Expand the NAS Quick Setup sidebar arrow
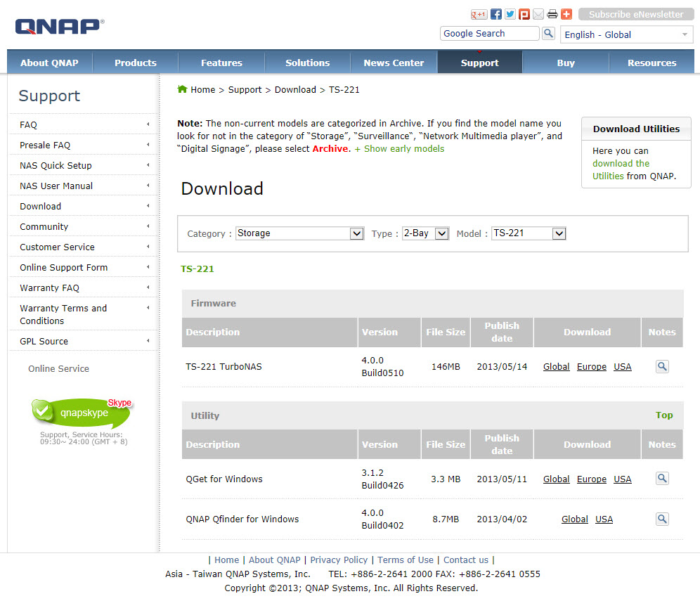This screenshot has width=700, height=601. pyautogui.click(x=148, y=165)
